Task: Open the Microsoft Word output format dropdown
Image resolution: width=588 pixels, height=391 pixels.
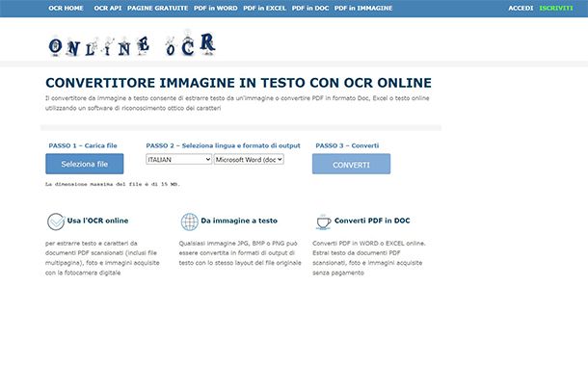Action: point(249,160)
